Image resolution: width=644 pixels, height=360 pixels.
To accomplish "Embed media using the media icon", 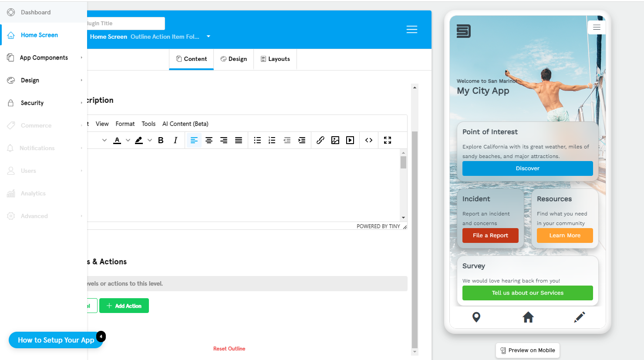I will 350,140.
